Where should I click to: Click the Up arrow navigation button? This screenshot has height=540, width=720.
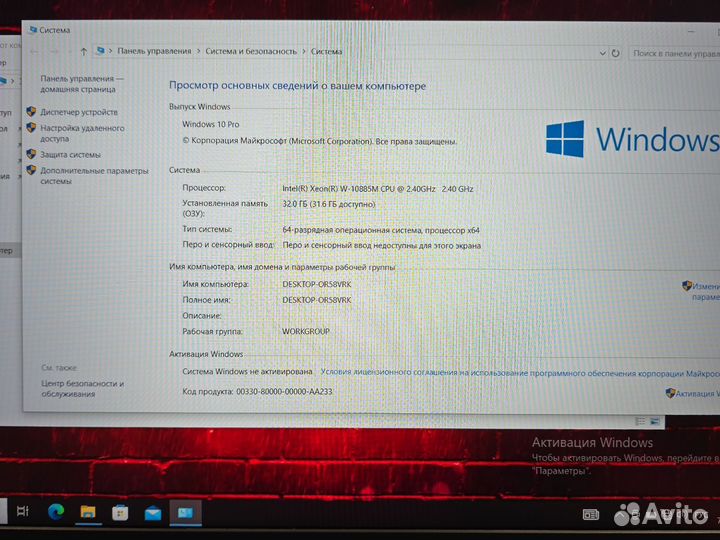coord(84,52)
